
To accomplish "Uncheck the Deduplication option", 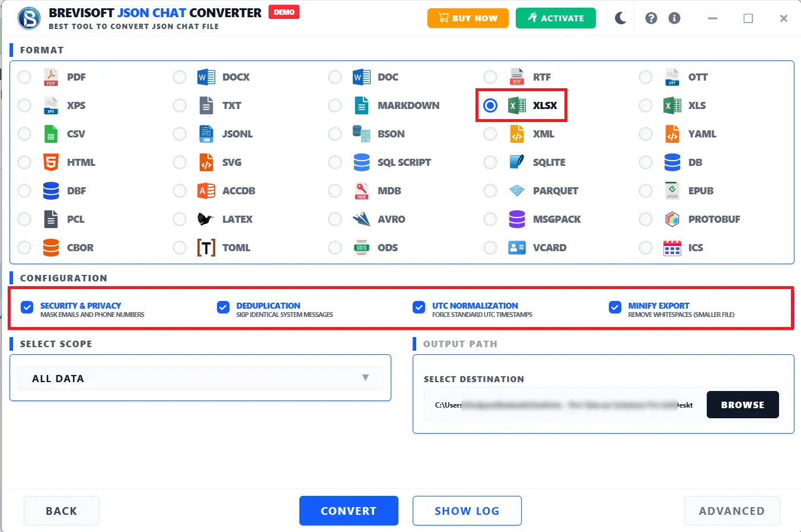I will coord(223,307).
